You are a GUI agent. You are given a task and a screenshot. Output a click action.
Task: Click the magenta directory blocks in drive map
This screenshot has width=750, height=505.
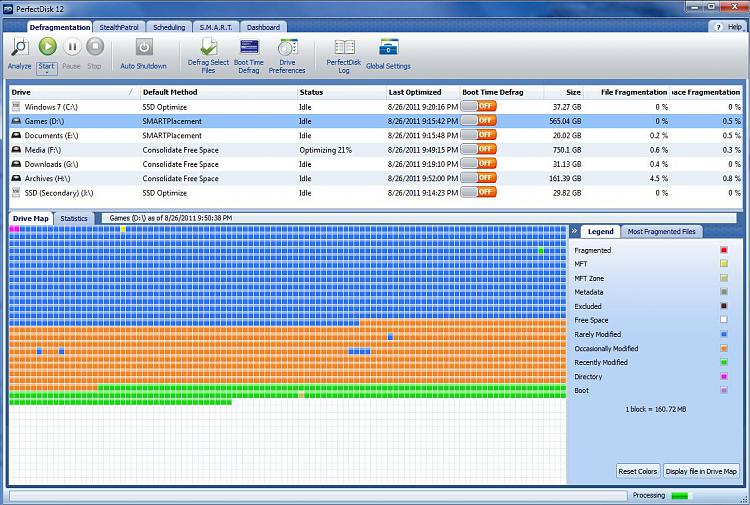[14, 229]
